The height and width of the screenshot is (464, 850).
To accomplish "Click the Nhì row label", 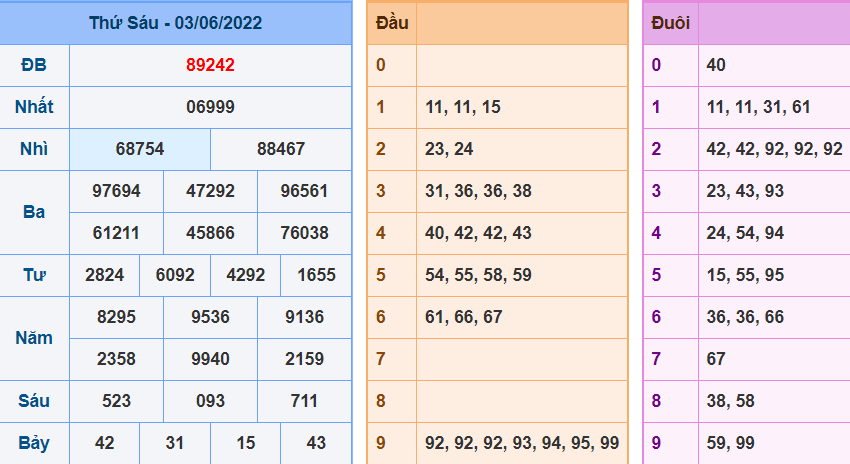I will [x=34, y=149].
